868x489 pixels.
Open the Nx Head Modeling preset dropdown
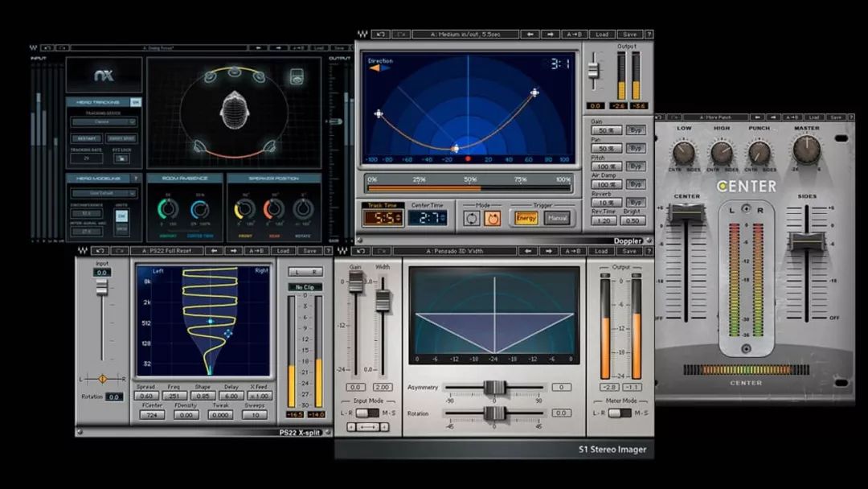[x=104, y=193]
